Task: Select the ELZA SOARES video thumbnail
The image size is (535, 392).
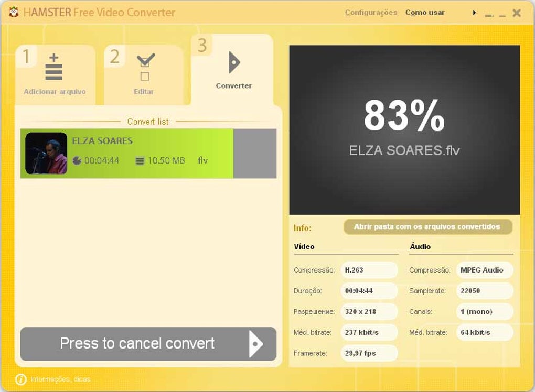Action: (x=46, y=154)
